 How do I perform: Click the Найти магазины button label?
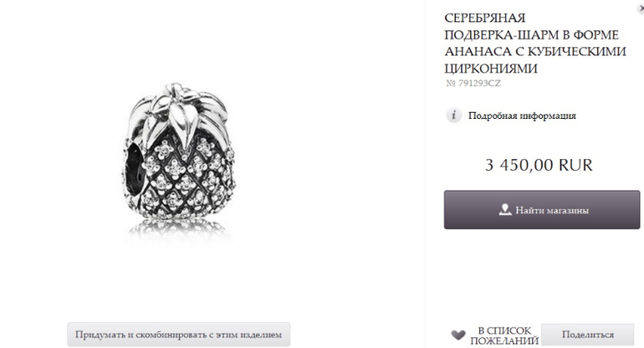tap(552, 210)
